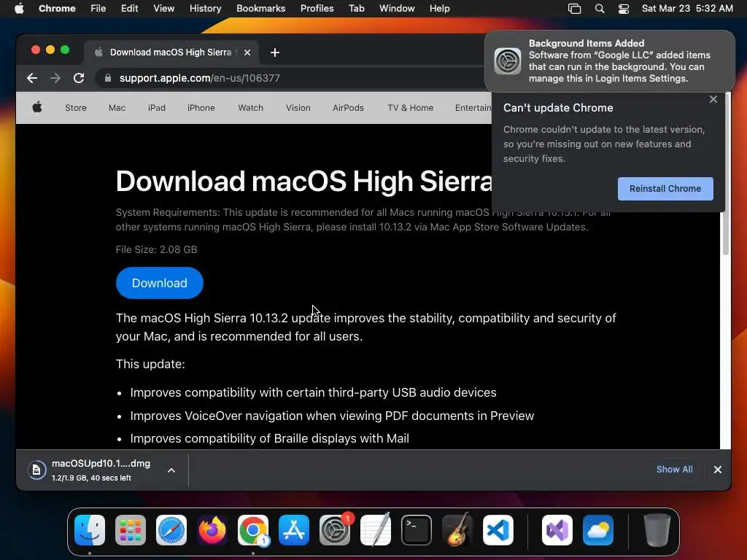Open the View menu
The width and height of the screenshot is (747, 560).
163,8
